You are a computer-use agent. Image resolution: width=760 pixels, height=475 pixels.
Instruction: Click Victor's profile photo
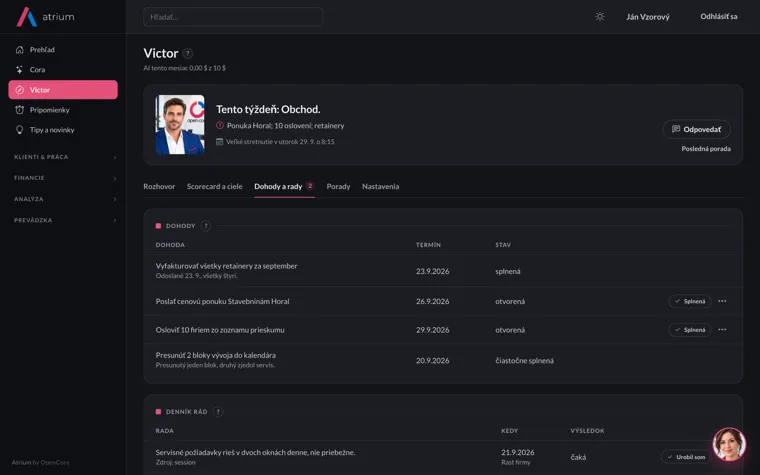point(180,125)
